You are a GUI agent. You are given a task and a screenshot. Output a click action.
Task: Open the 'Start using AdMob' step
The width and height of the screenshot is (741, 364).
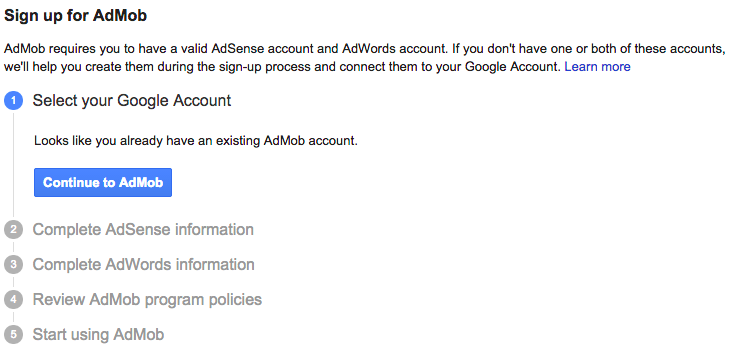98,335
